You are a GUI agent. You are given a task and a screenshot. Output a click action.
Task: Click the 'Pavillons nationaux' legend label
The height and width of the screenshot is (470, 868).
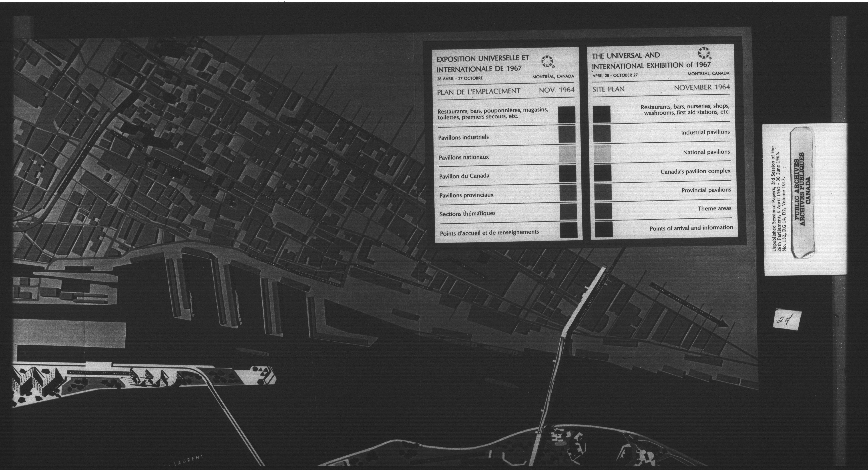coord(464,157)
